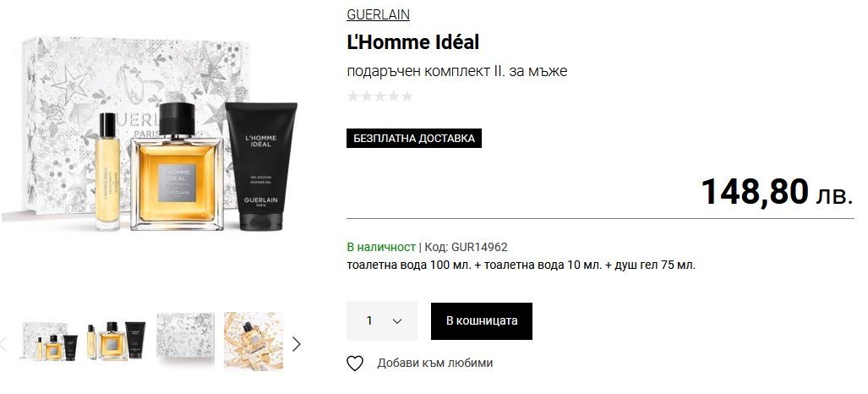Click the star rating row

coord(379,96)
